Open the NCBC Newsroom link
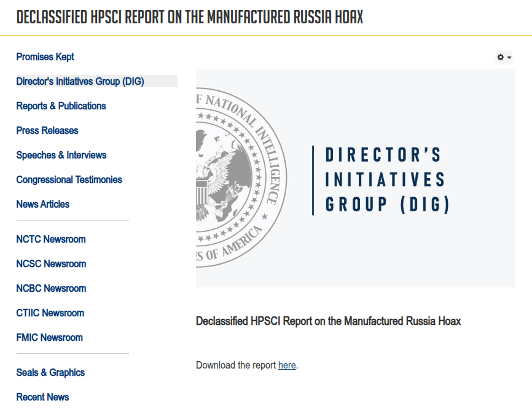This screenshot has width=532, height=414. tap(51, 289)
